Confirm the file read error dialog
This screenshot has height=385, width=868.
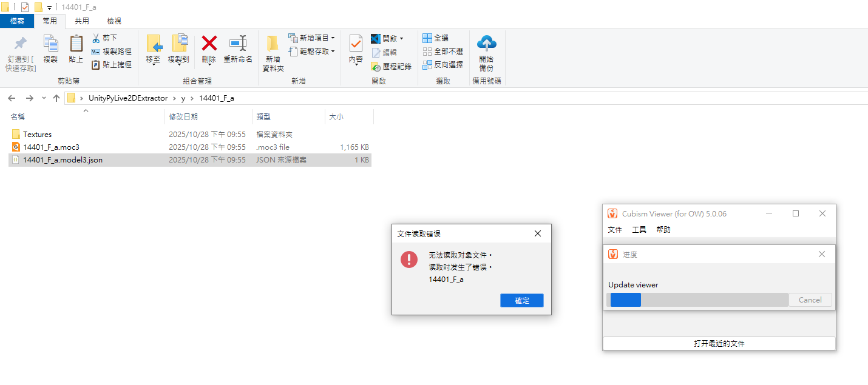[x=521, y=301]
